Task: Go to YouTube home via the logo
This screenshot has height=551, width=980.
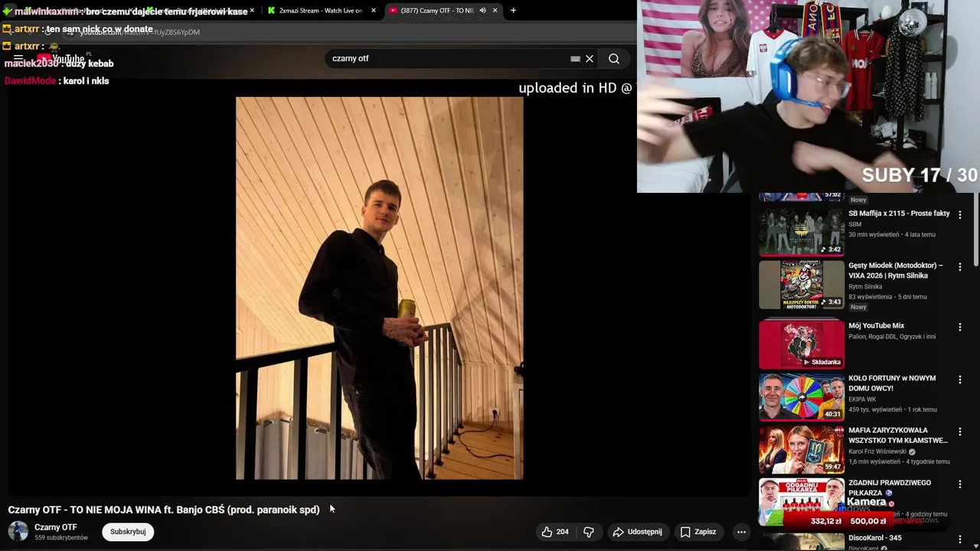Action: click(62, 59)
